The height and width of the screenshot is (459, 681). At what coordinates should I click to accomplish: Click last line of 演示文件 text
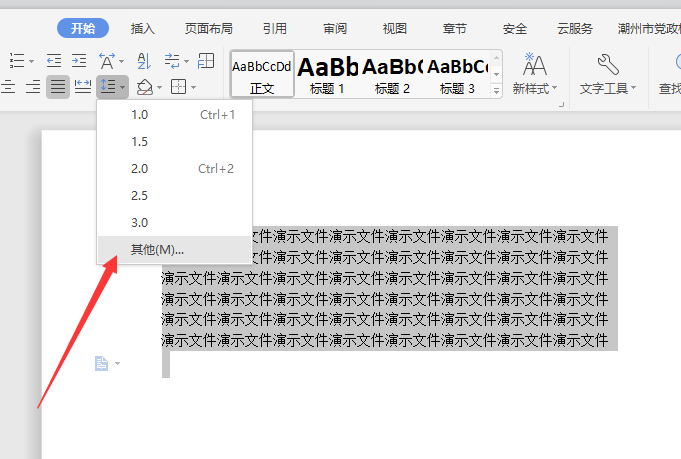385,340
